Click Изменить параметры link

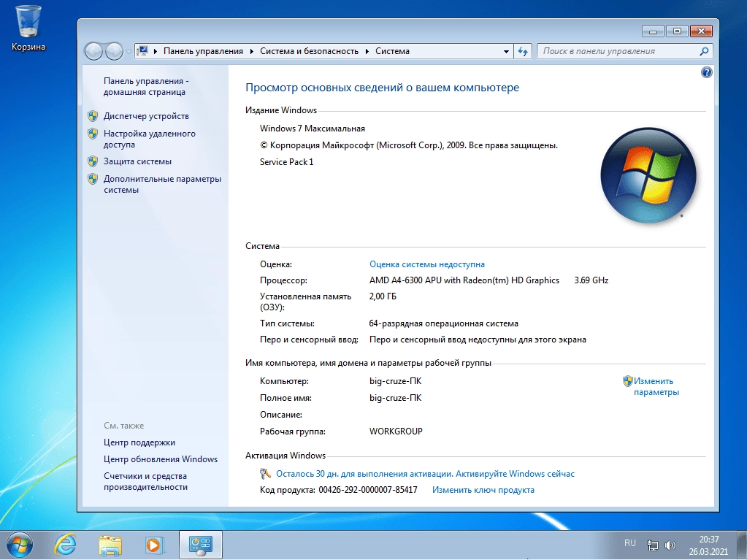[656, 387]
